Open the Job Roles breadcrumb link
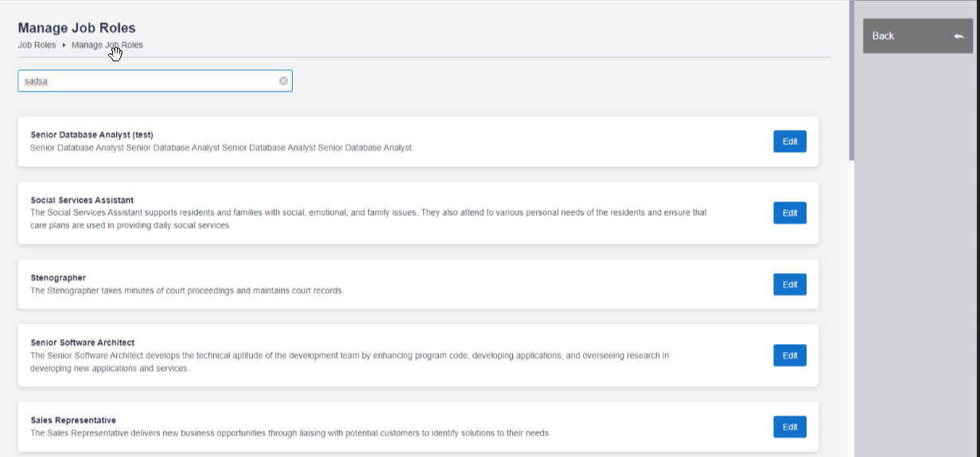This screenshot has height=457, width=980. pos(37,45)
